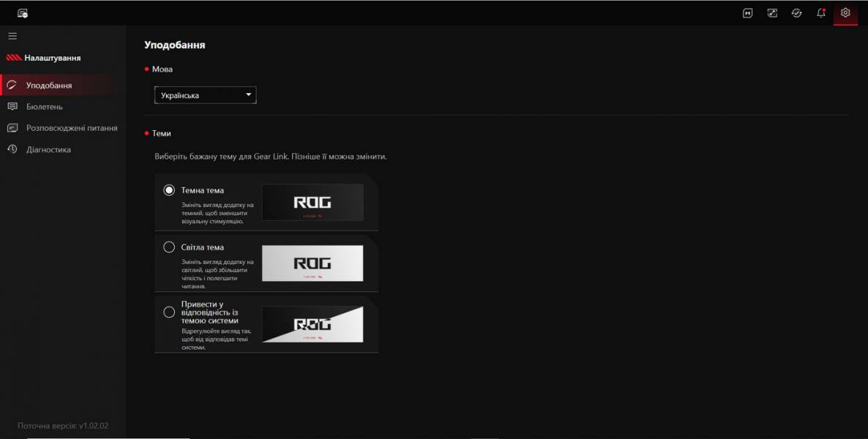The height and width of the screenshot is (439, 868).
Task: Click the shortcut/remap icon in the top bar
Action: pyautogui.click(x=772, y=13)
